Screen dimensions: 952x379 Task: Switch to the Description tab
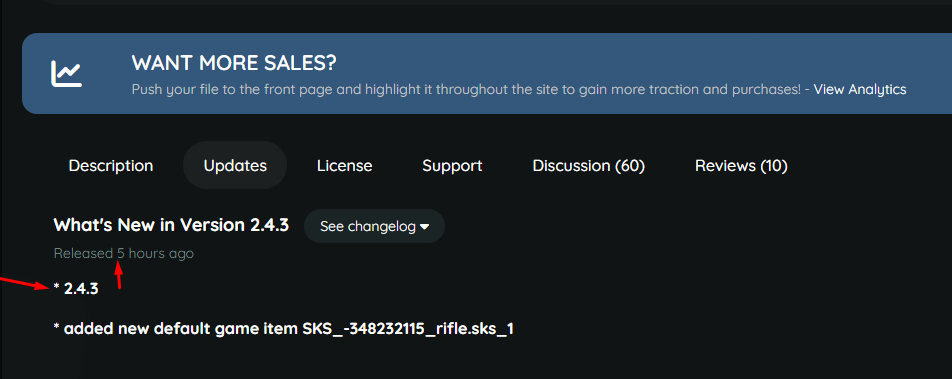[110, 166]
